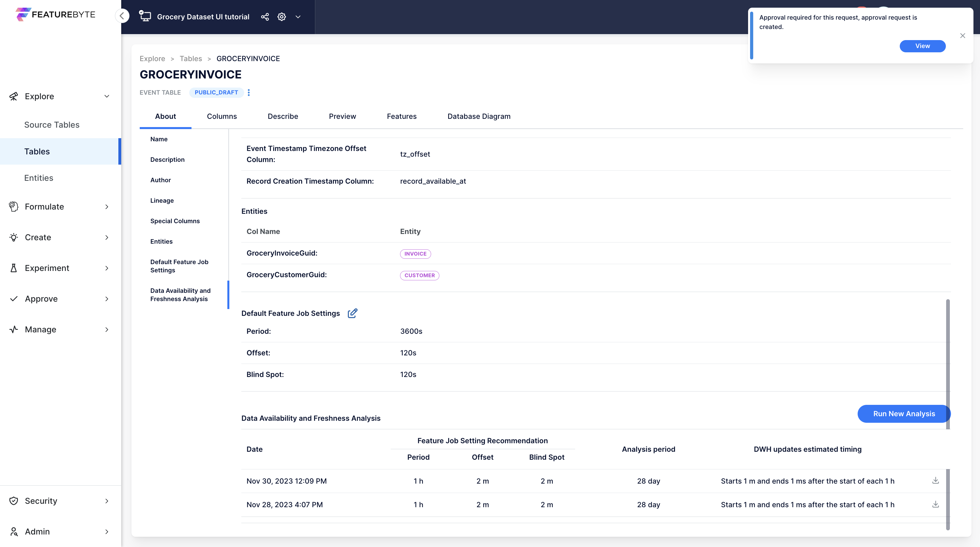Jump to Default Feature Job Settings outline item
980x547 pixels.
point(179,266)
